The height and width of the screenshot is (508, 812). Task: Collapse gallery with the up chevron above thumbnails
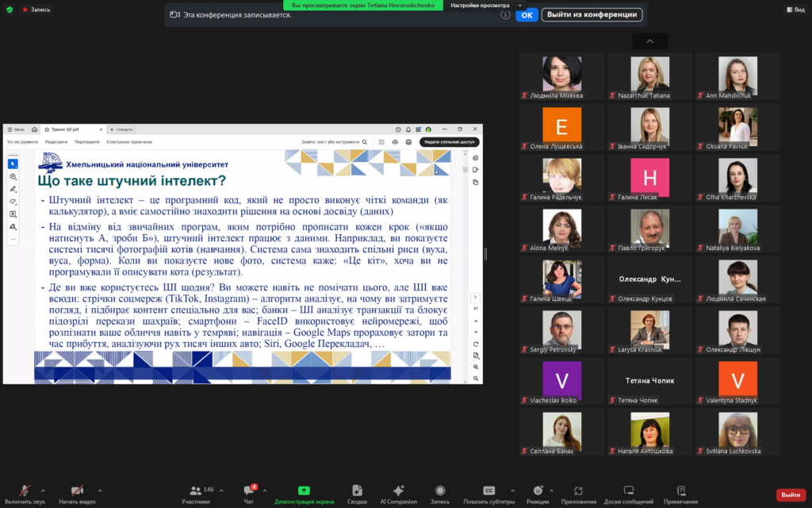pos(649,41)
